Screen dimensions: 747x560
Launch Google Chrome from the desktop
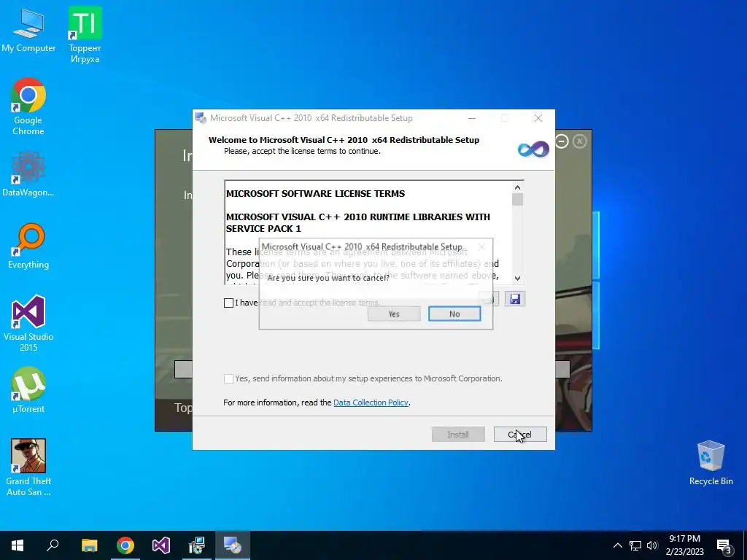pyautogui.click(x=28, y=106)
